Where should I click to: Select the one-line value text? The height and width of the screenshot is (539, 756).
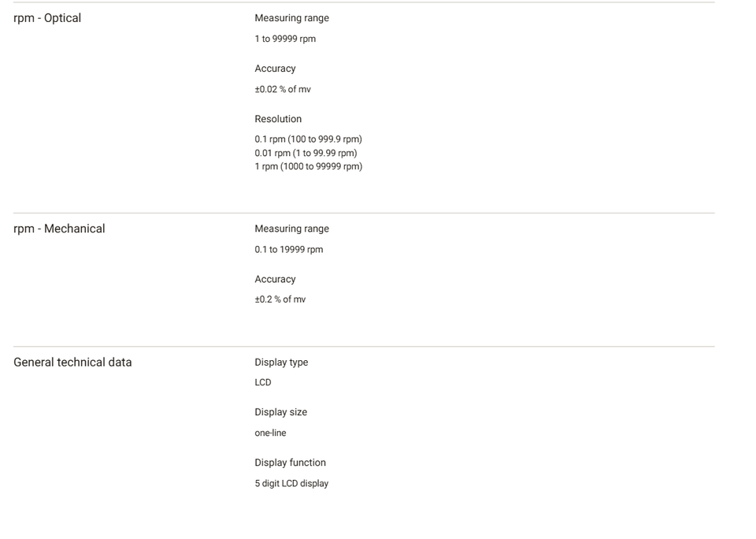pyautogui.click(x=270, y=433)
